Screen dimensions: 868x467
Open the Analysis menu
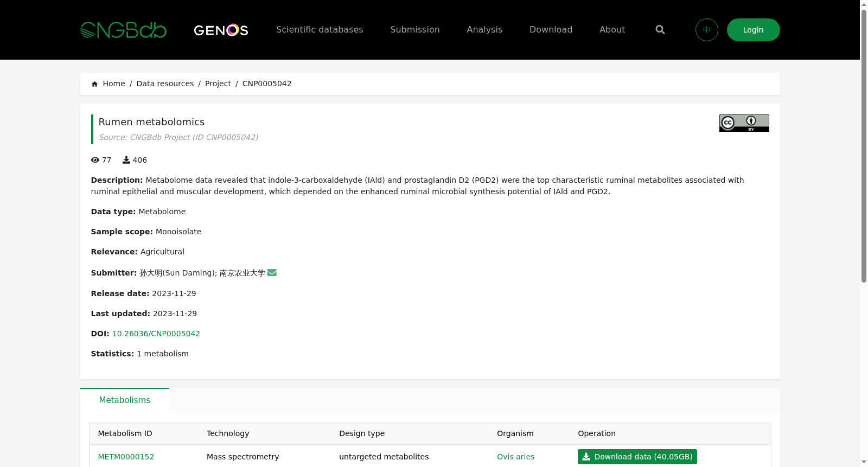point(484,30)
